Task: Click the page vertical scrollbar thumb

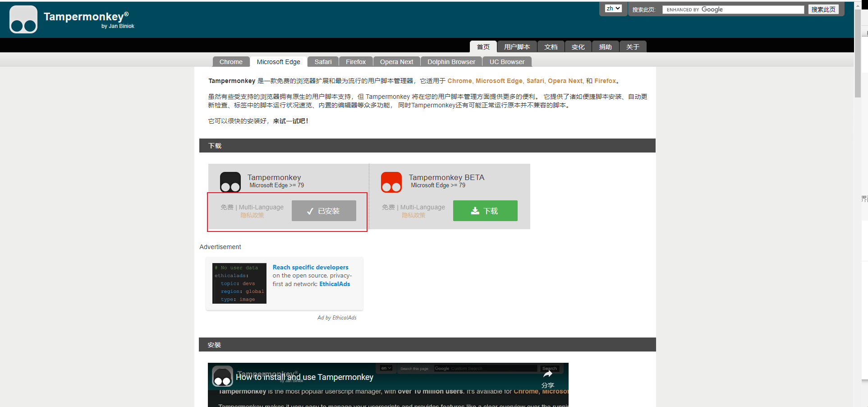Action: click(x=858, y=53)
